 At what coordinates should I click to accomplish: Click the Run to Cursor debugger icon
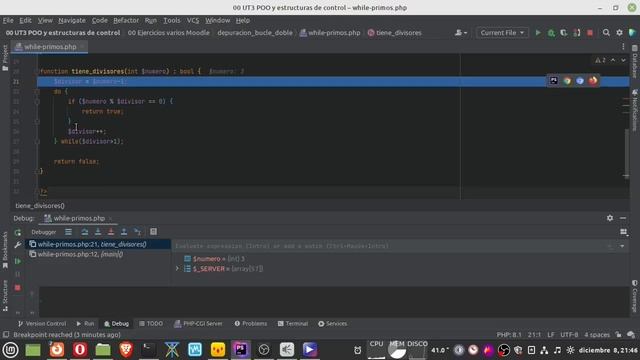point(138,232)
